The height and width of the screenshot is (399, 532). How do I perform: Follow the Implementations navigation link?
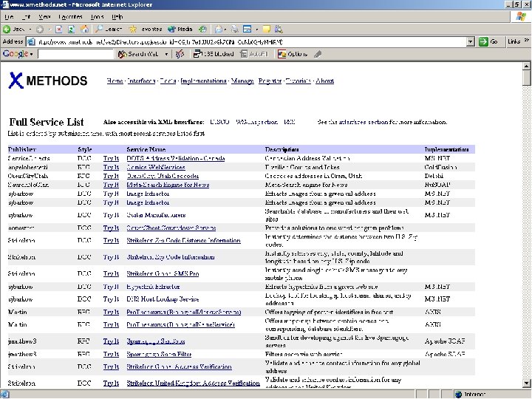click(203, 81)
